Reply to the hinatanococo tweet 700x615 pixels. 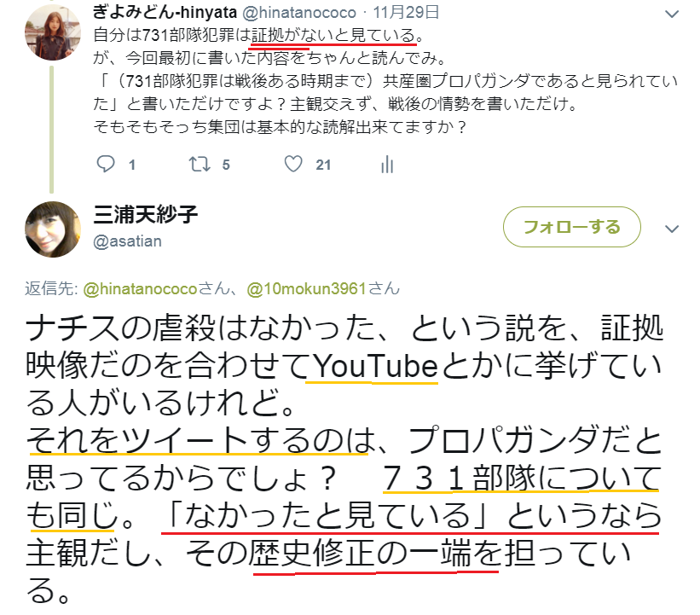pyautogui.click(x=106, y=164)
